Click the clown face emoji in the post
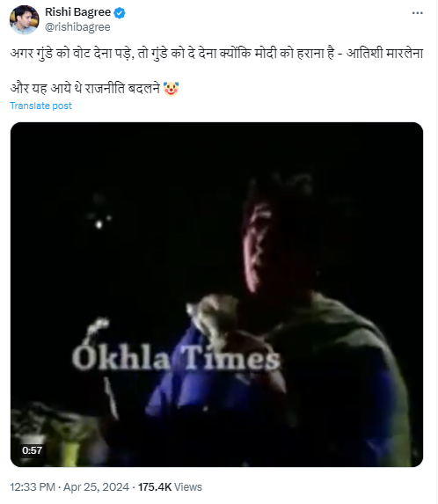Screen dimensions: 438x504 171,89
